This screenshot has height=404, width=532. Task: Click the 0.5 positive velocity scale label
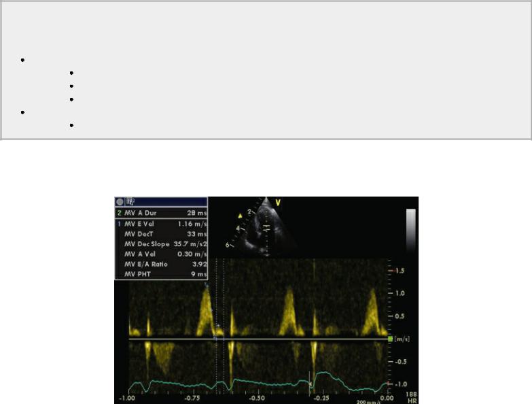click(400, 316)
